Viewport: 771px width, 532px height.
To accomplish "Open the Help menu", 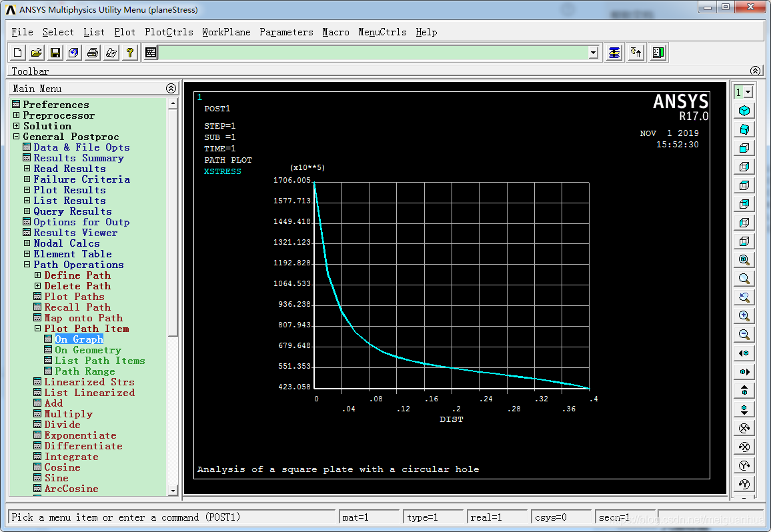I will (x=426, y=32).
